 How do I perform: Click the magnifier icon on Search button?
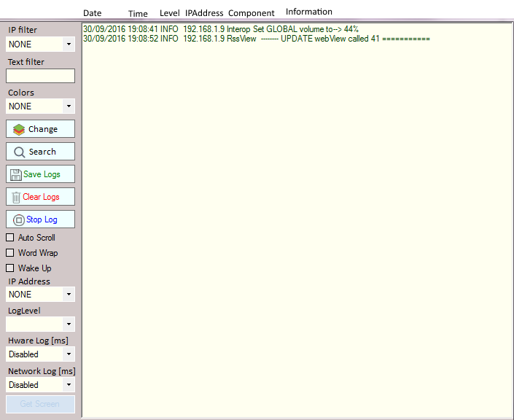(20, 152)
